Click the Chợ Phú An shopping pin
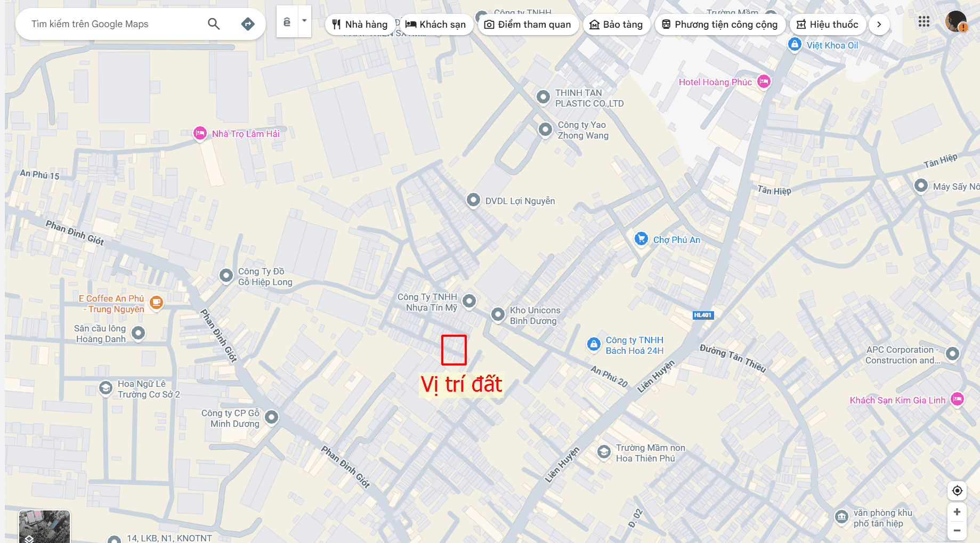 coord(641,239)
